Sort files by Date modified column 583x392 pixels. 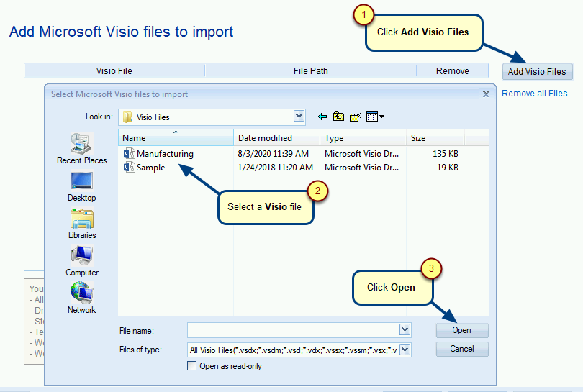(x=276, y=138)
